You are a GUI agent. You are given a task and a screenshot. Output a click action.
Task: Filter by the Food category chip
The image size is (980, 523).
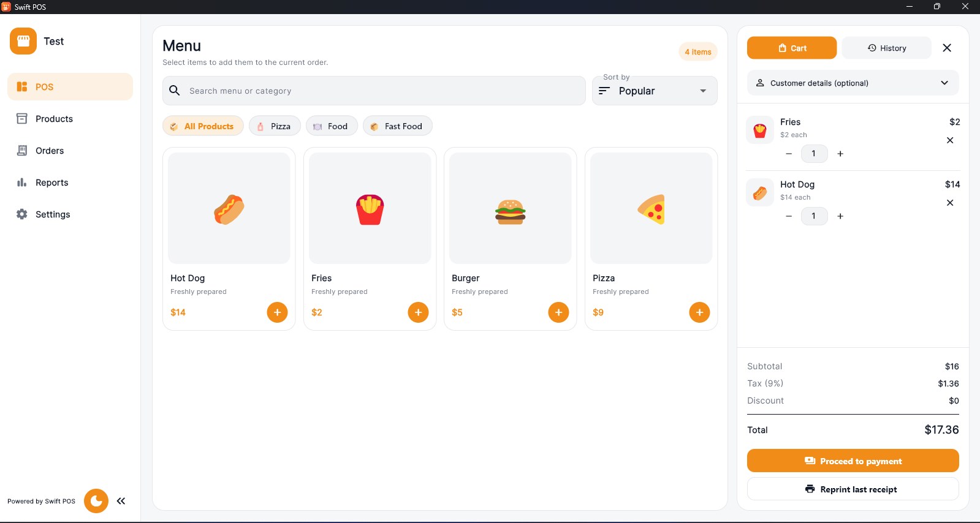coord(332,126)
